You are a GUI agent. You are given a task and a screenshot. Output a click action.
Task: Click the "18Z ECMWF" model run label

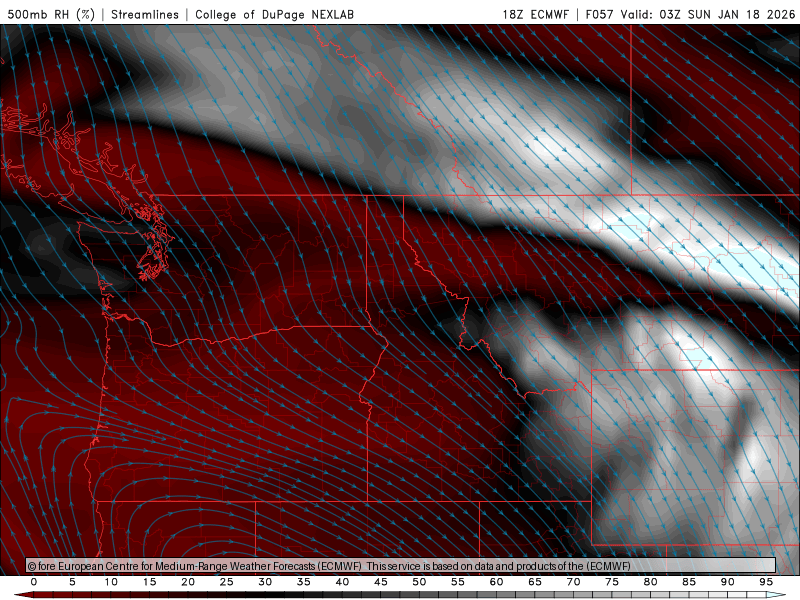coord(535,14)
